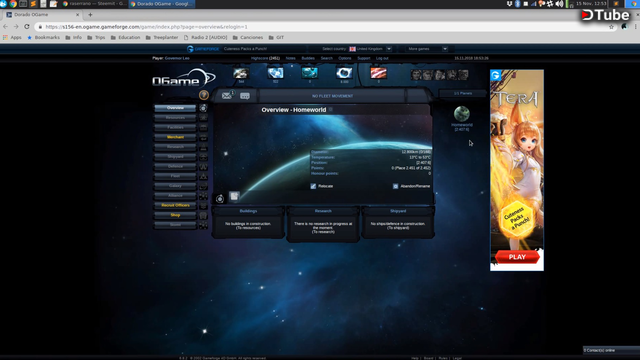The height and width of the screenshot is (360, 640).
Task: Open the Merchant menu item
Action: click(x=175, y=137)
